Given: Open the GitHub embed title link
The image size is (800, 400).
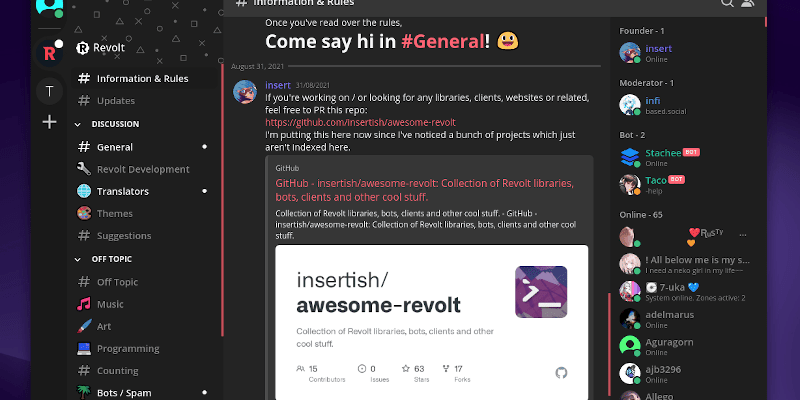Looking at the screenshot, I should [x=424, y=190].
